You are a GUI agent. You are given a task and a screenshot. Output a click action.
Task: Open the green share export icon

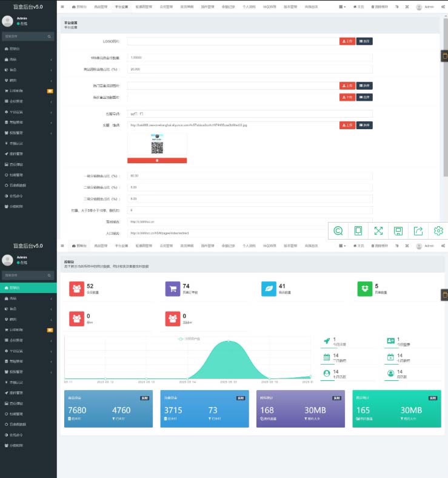(x=418, y=231)
